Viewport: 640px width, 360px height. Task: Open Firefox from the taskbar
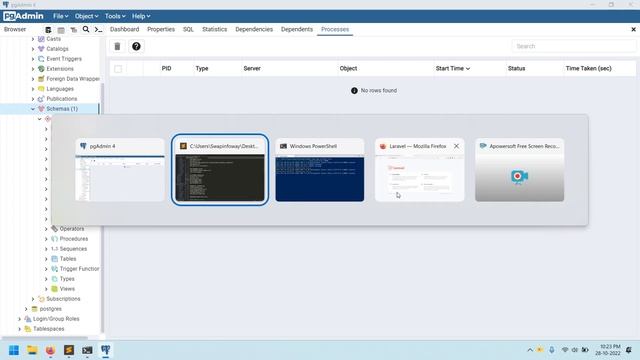tap(50, 350)
